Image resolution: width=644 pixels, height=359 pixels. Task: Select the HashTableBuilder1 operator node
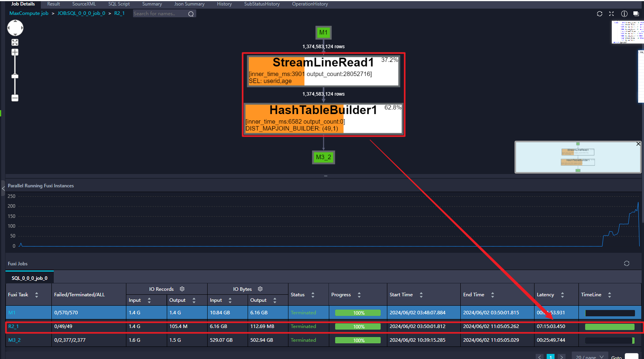(323, 119)
